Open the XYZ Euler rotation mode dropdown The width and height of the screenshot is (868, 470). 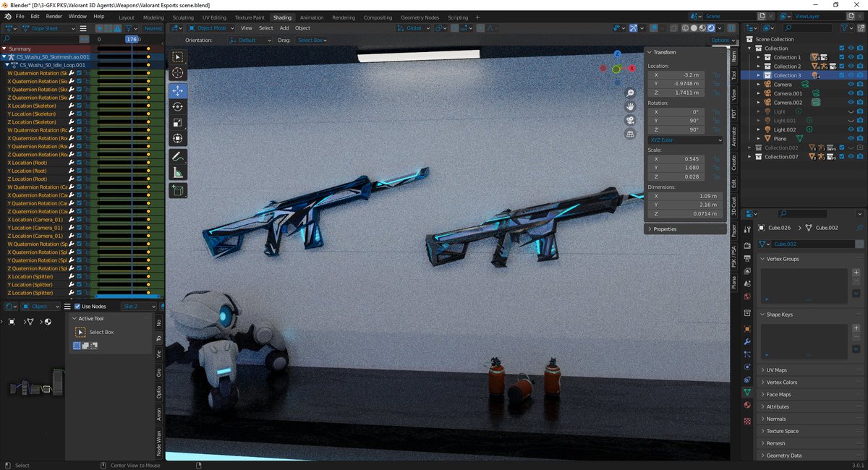click(685, 140)
